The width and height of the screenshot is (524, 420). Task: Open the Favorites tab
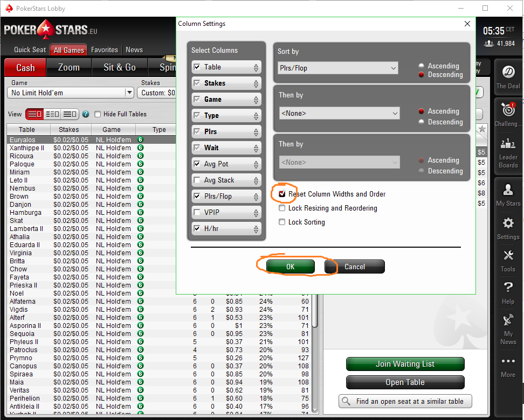pyautogui.click(x=105, y=50)
